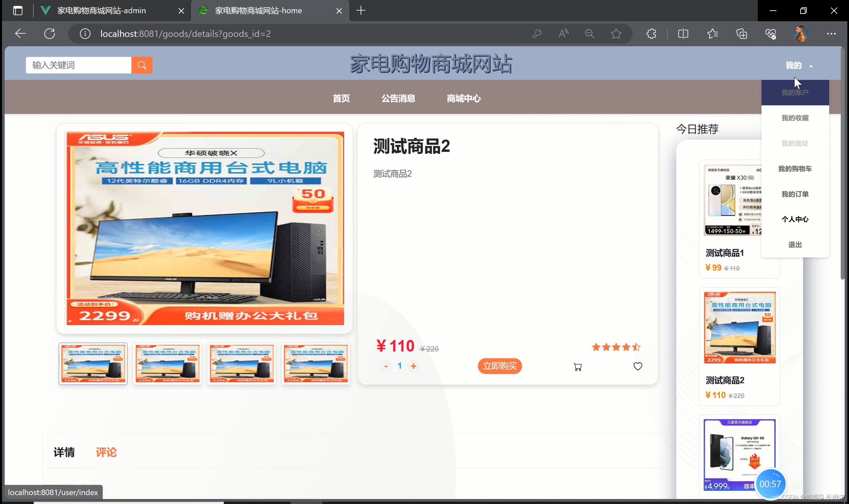Click the star rating control
This screenshot has height=504, width=849.
coord(616,347)
